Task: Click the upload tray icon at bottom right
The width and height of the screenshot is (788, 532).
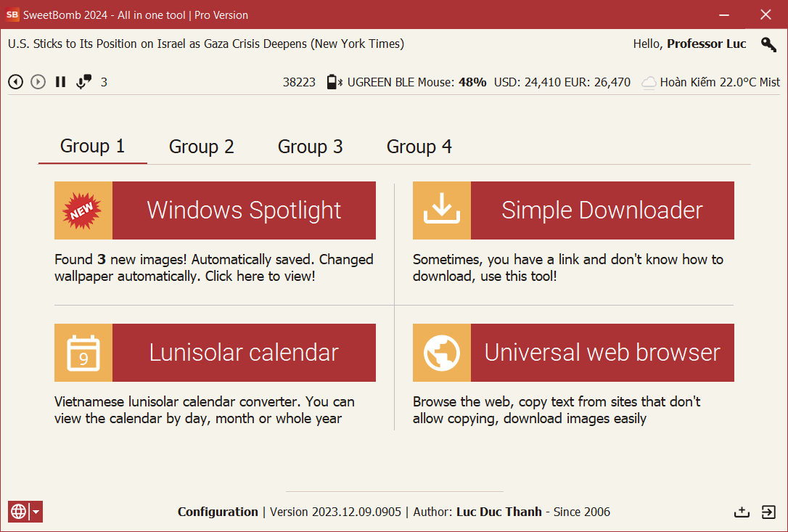Action: click(x=742, y=512)
